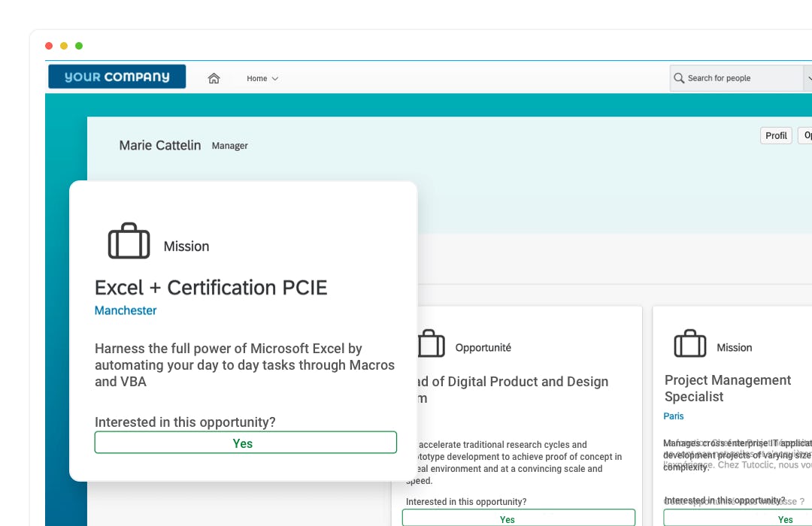
Task: Click Yes on the Project Management card
Action: point(738,518)
